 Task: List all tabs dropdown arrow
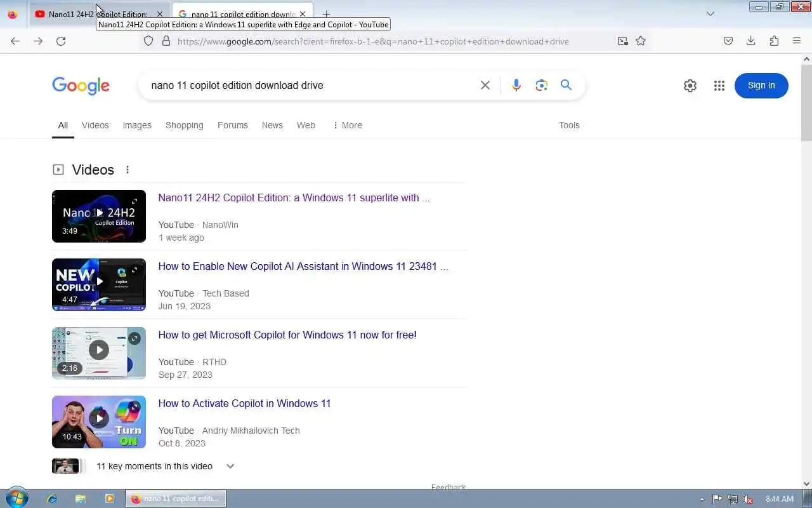coord(710,14)
